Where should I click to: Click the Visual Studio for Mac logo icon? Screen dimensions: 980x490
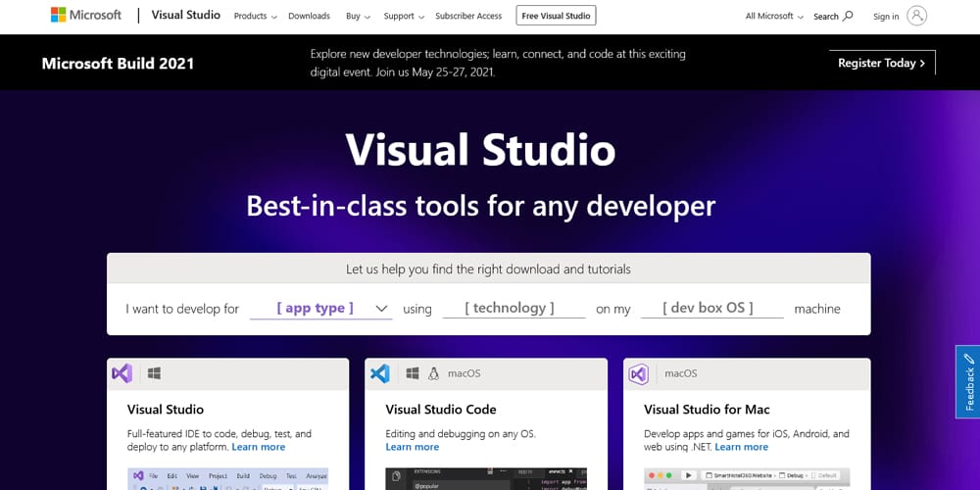(x=638, y=373)
